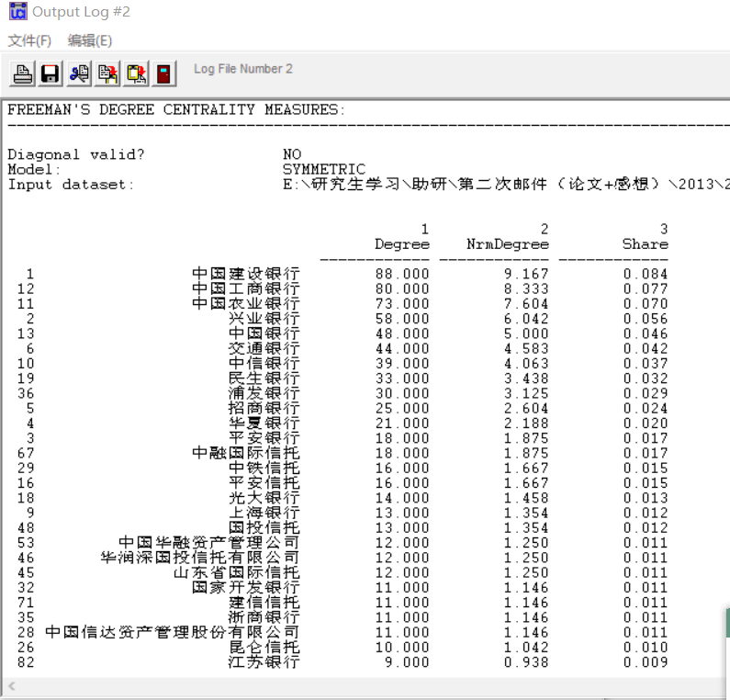Click the 平安银行 row label
This screenshot has height=700, width=730.
(264, 438)
